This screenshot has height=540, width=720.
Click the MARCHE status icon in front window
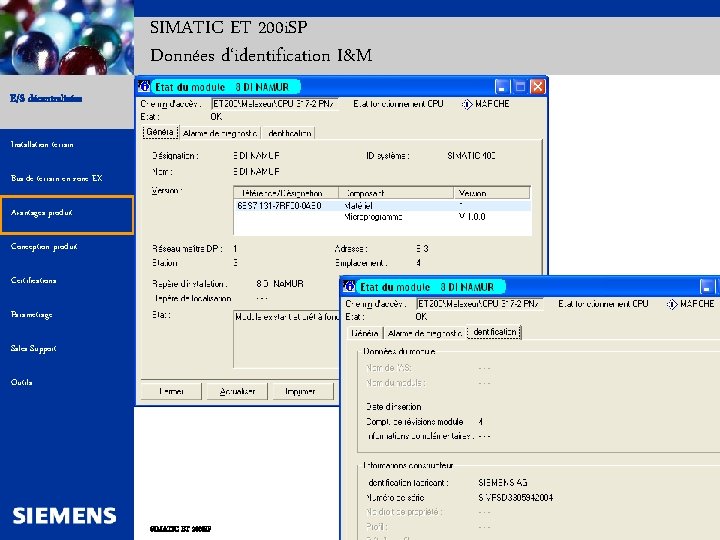(672, 304)
